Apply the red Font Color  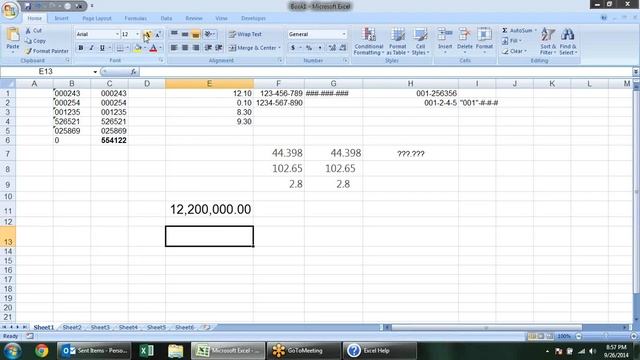(153, 48)
